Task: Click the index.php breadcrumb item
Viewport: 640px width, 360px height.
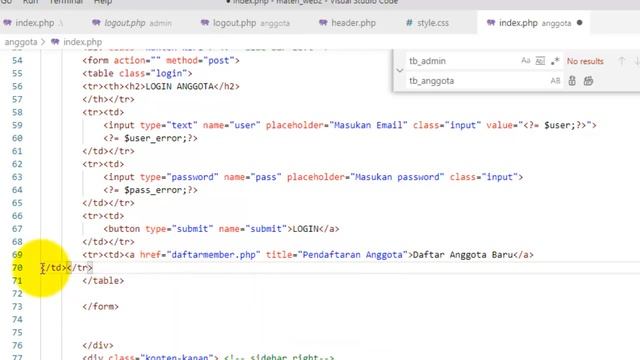Action: [x=82, y=42]
